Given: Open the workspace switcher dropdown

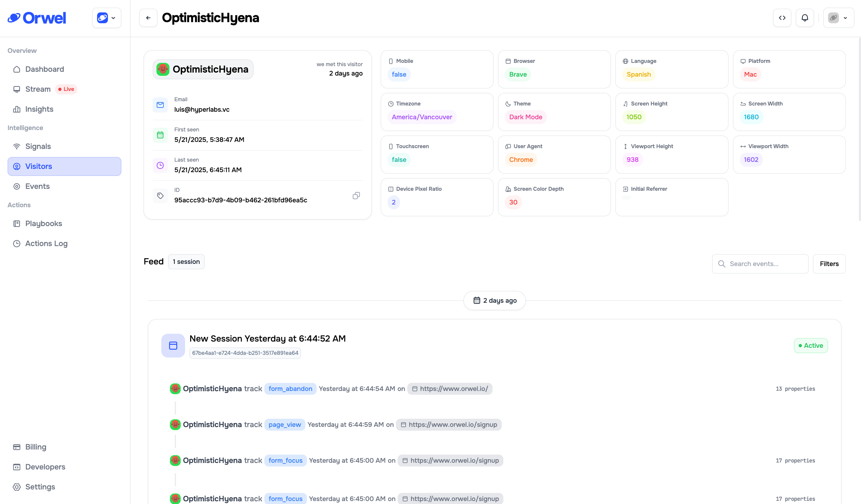Looking at the screenshot, I should pyautogui.click(x=107, y=18).
